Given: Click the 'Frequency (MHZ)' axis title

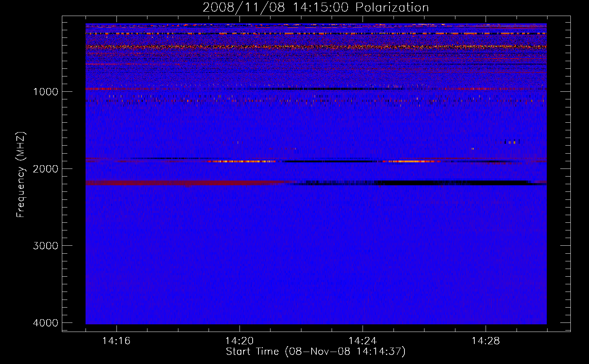Looking at the screenshot, I should click(21, 175).
